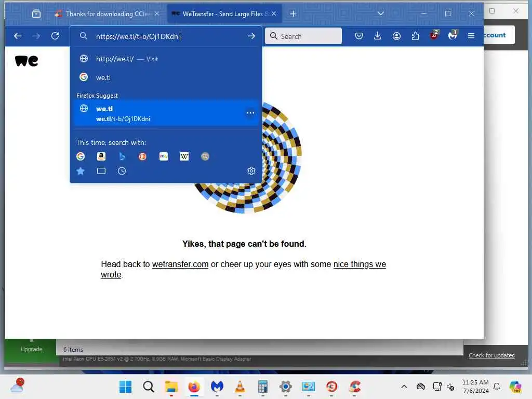Go back one page in Firefox

(x=18, y=36)
